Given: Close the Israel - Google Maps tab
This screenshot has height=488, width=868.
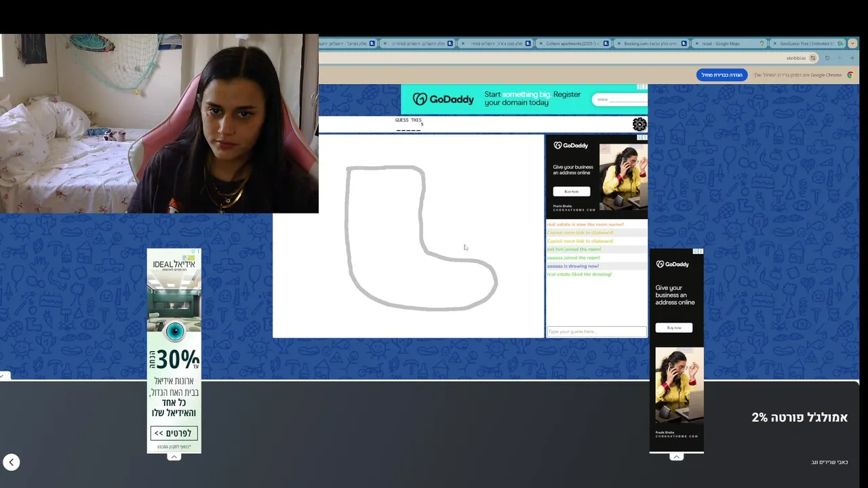Looking at the screenshot, I should [x=696, y=43].
